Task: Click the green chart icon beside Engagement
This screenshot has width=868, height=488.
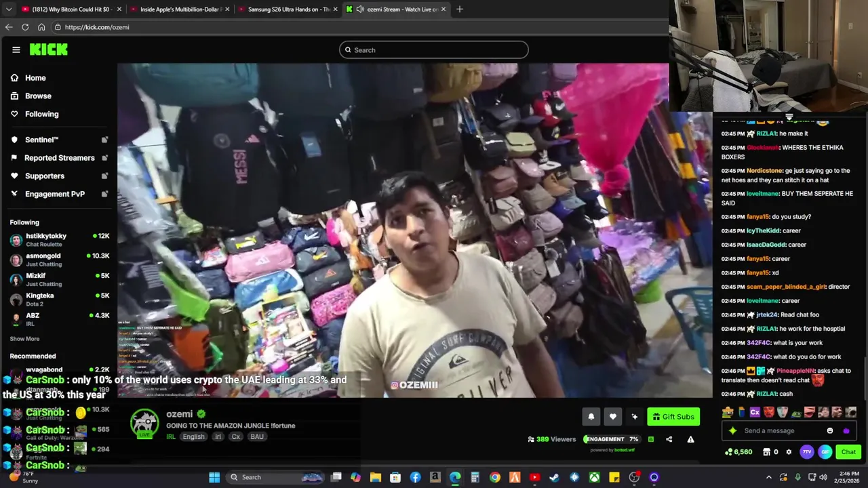Action: 650,439
